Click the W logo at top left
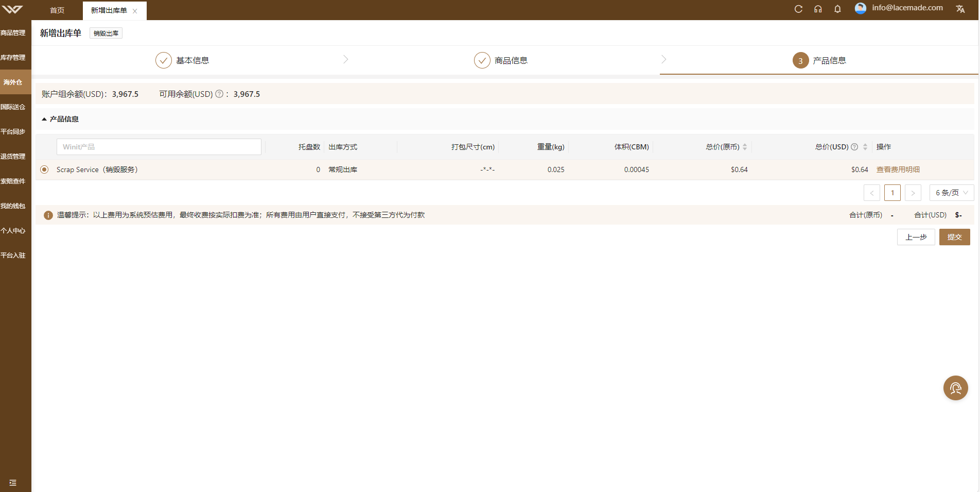Screen dimensions: 980x492 (x=12, y=9)
